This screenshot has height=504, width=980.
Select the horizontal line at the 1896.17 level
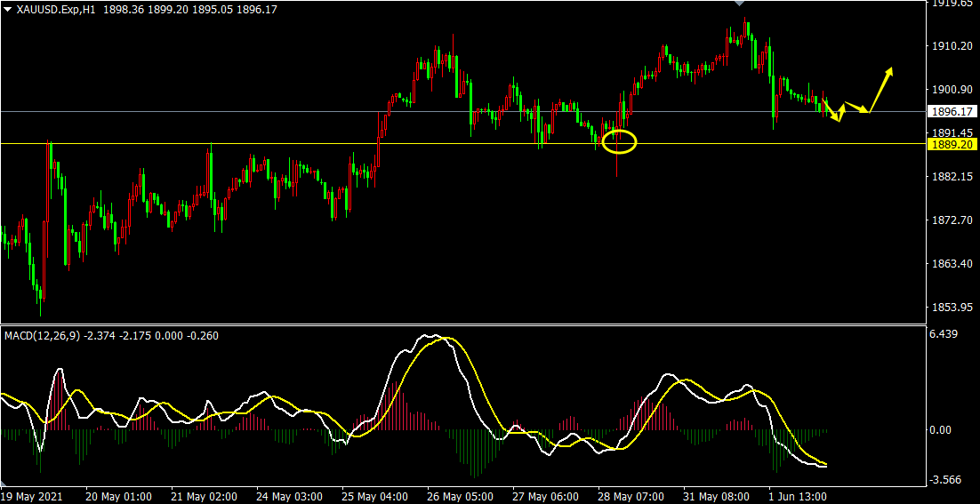(267, 111)
